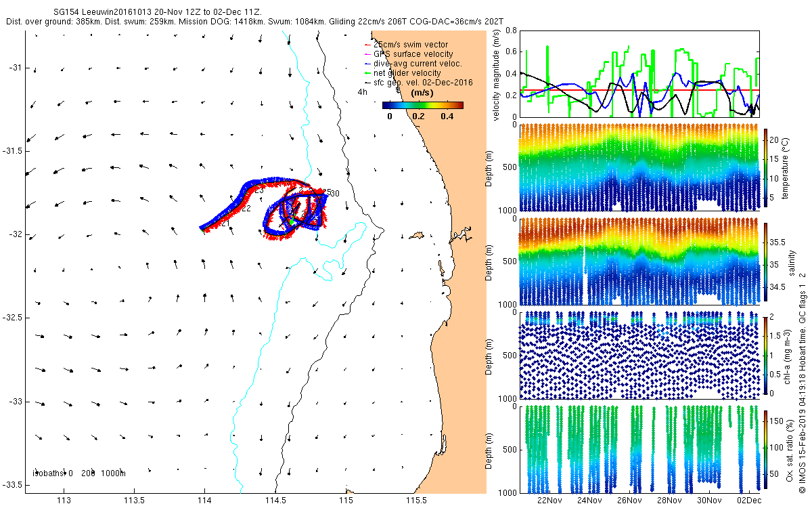Click the '4h' label near the legend
Image resolution: width=812 pixels, height=508 pixels.
point(363,92)
